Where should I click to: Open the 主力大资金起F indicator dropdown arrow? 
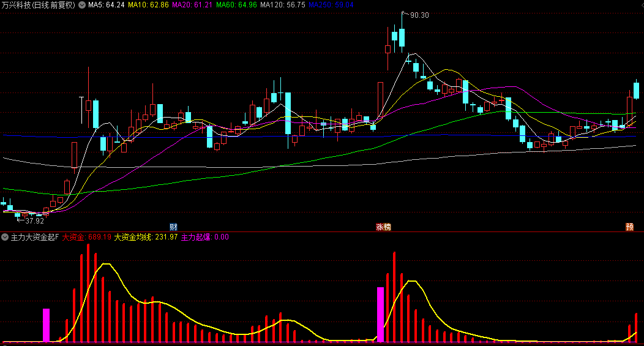tap(5, 237)
